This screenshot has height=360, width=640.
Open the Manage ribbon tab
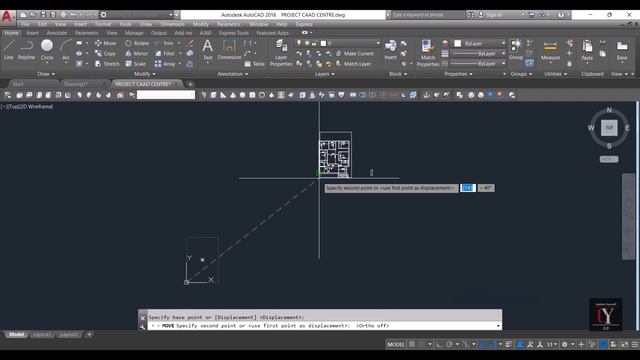point(134,33)
